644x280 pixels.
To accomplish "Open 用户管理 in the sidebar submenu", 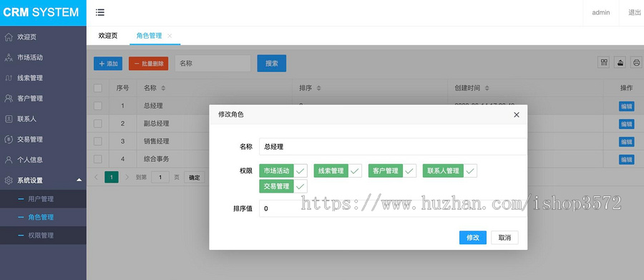I will pyautogui.click(x=41, y=199).
